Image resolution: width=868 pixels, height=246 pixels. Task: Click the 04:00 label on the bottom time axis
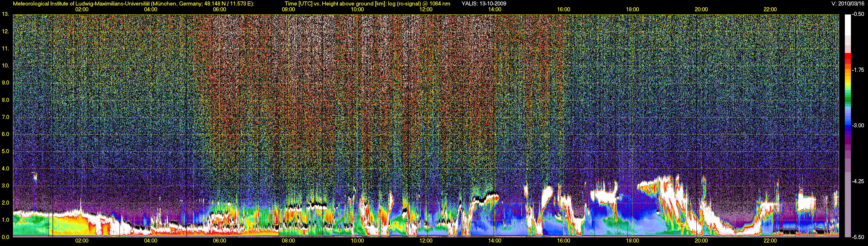point(151,241)
